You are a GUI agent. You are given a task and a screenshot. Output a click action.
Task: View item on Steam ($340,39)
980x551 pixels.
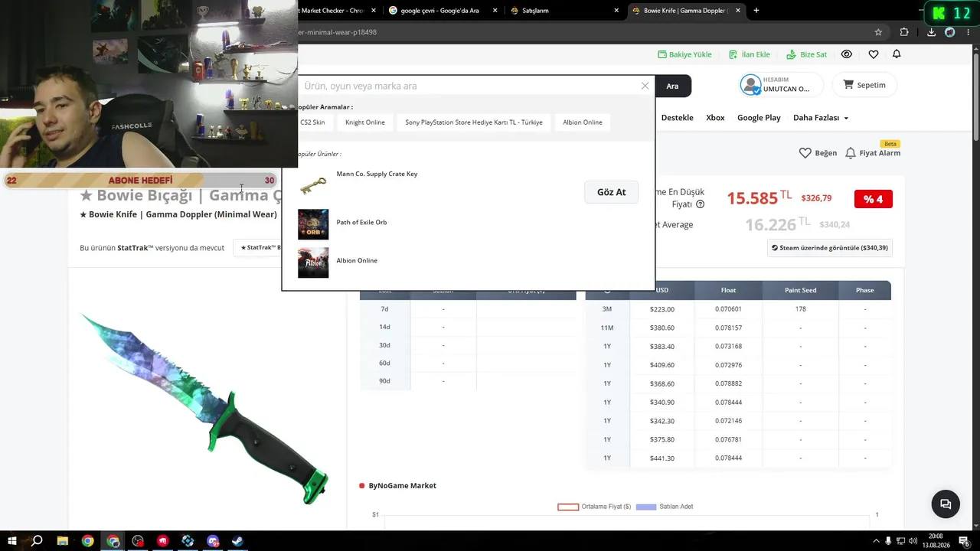830,248
